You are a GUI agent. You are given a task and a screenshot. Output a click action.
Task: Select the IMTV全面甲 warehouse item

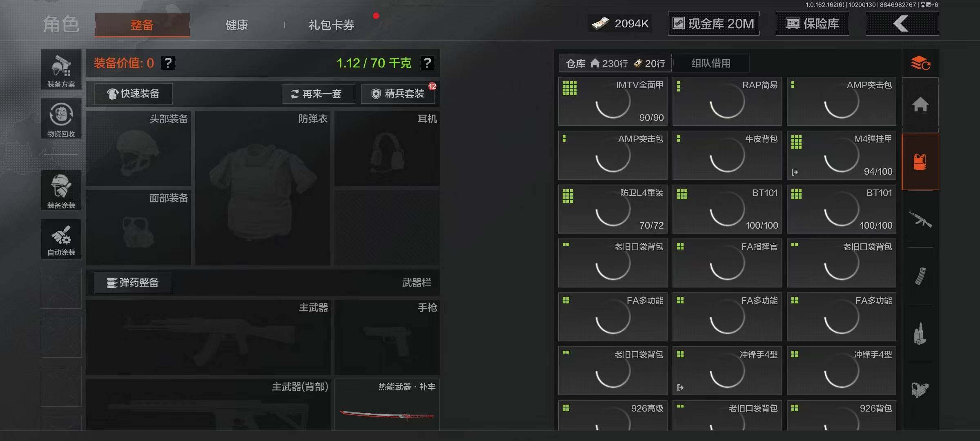[x=613, y=101]
